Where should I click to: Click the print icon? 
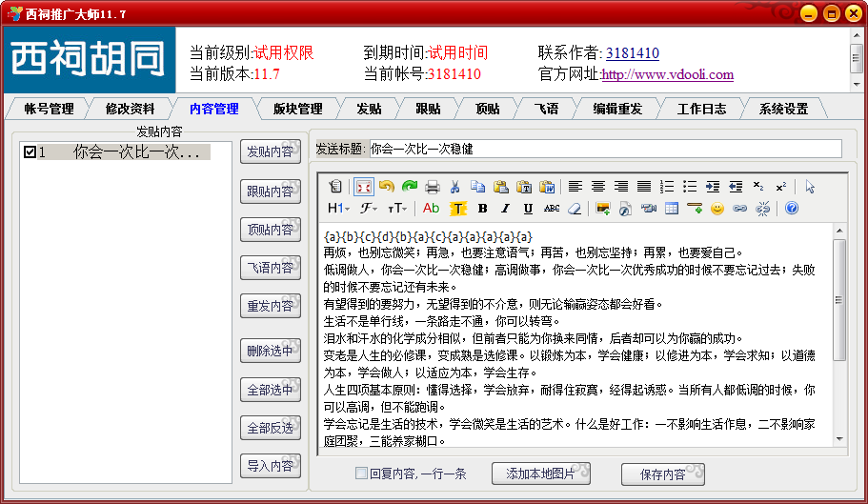[x=433, y=187]
